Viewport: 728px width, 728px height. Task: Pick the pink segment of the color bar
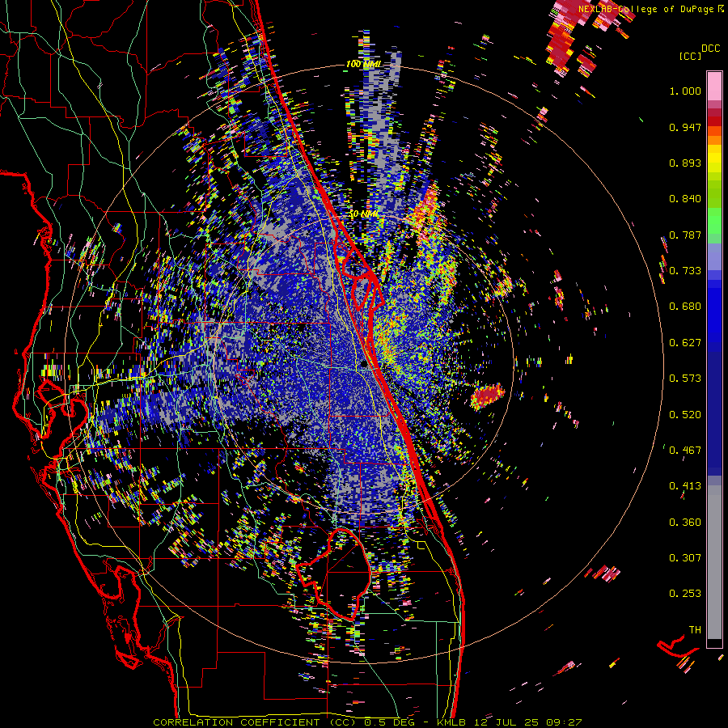pos(714,86)
